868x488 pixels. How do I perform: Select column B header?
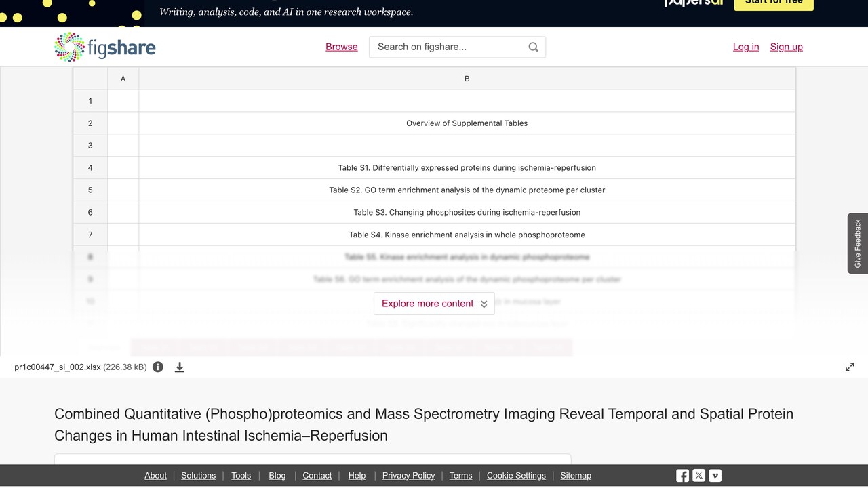point(467,79)
